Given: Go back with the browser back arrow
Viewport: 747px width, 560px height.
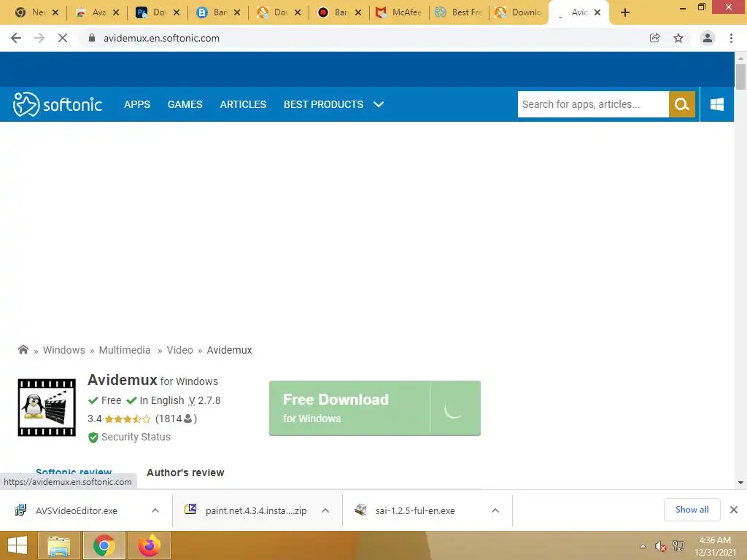Looking at the screenshot, I should click(x=16, y=38).
